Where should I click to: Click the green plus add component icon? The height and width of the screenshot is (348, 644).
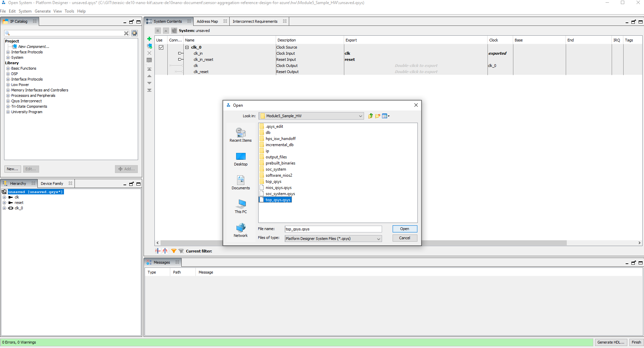149,39
